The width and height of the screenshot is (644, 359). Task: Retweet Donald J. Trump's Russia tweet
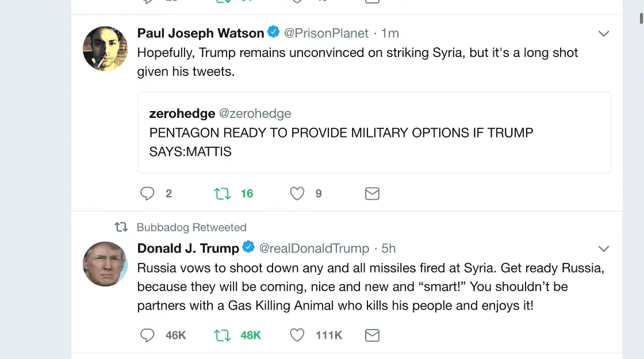[x=222, y=335]
